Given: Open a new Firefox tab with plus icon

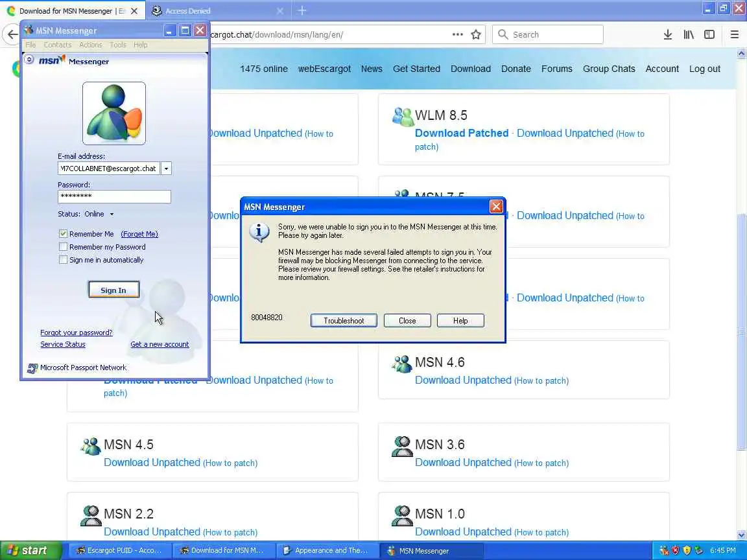Looking at the screenshot, I should click(x=302, y=10).
